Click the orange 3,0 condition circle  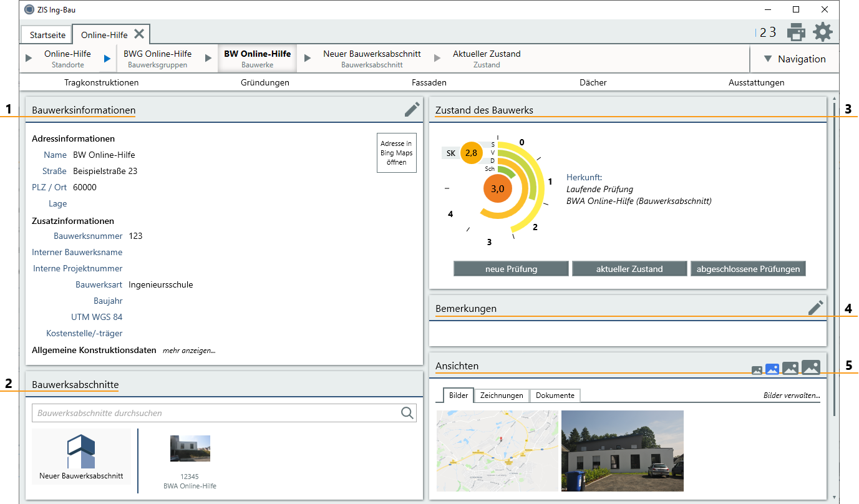(x=498, y=190)
